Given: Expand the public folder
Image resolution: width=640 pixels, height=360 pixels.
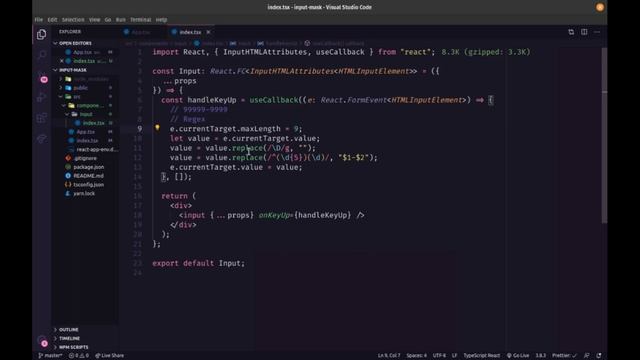Looking at the screenshot, I should [80, 88].
